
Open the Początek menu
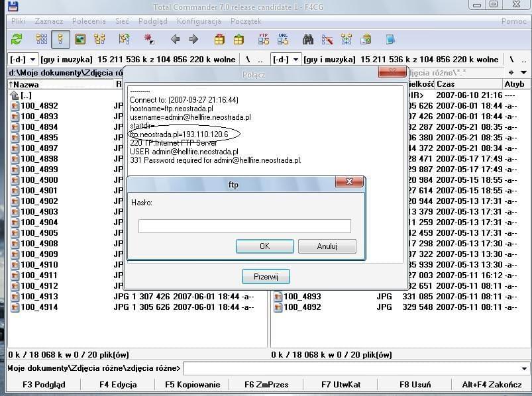click(246, 21)
